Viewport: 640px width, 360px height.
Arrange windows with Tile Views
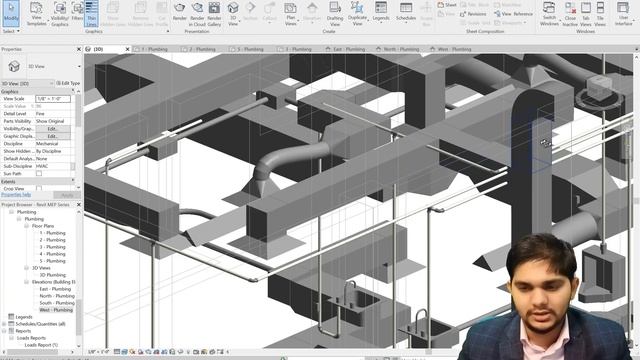(x=600, y=13)
